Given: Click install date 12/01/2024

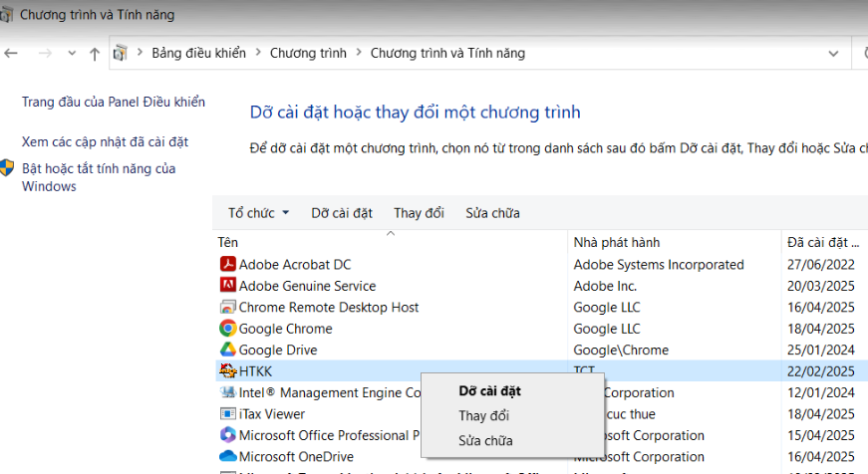Looking at the screenshot, I should pos(821,392).
